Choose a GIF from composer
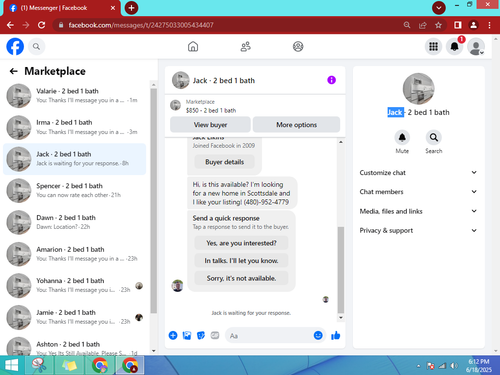 point(215,335)
